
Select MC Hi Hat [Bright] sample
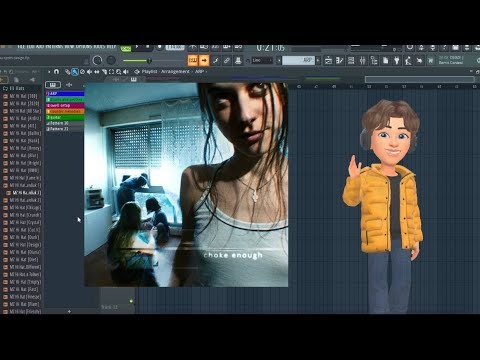(22, 163)
